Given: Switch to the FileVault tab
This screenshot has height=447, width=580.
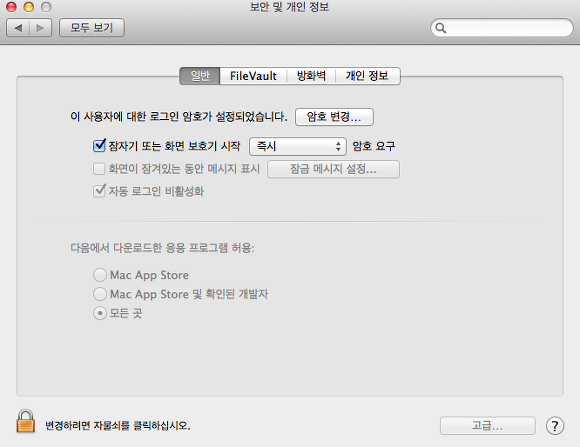Looking at the screenshot, I should click(x=253, y=76).
